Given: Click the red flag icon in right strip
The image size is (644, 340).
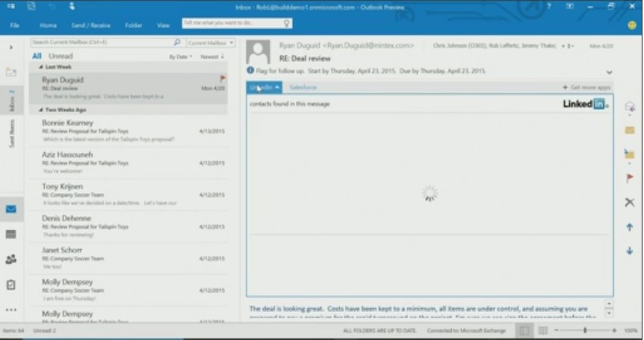Looking at the screenshot, I should click(630, 178).
